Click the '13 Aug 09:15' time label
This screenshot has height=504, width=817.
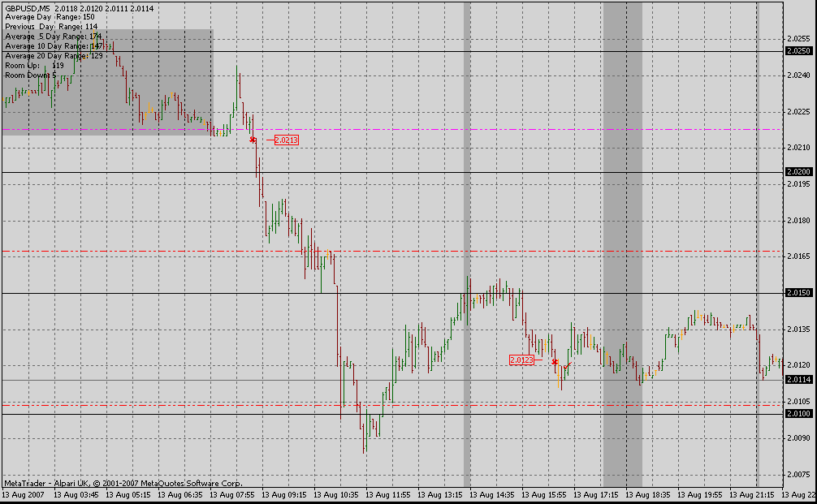[284, 494]
